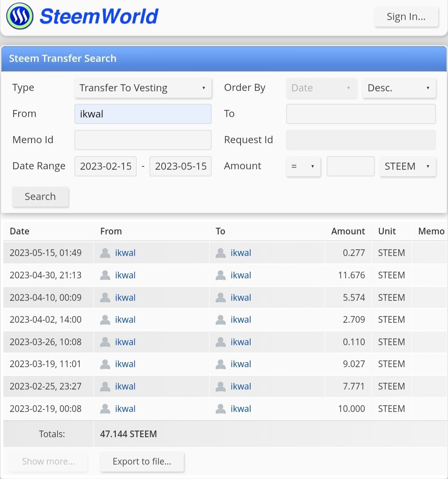Click the Export to file button
This screenshot has width=448, height=479.
[142, 461]
